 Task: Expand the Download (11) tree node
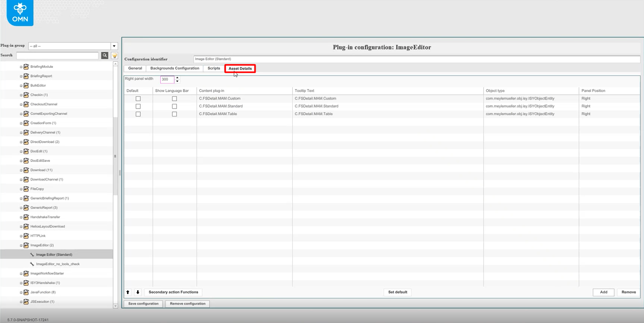pyautogui.click(x=21, y=170)
